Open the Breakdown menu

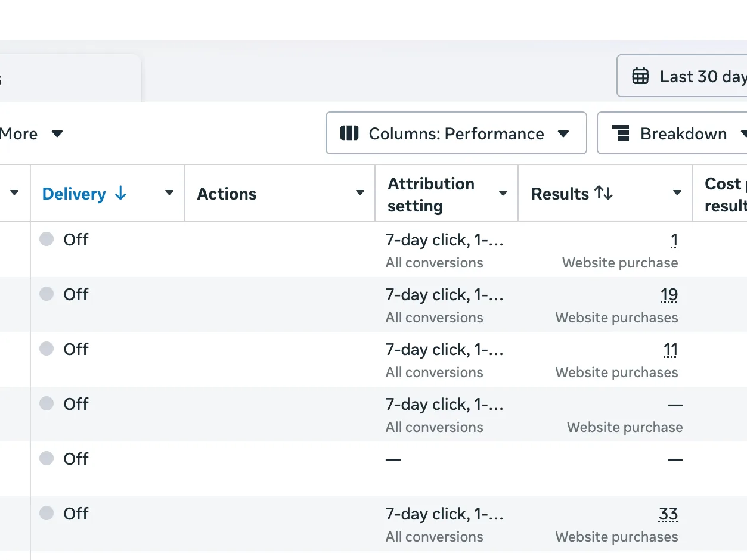tap(672, 133)
